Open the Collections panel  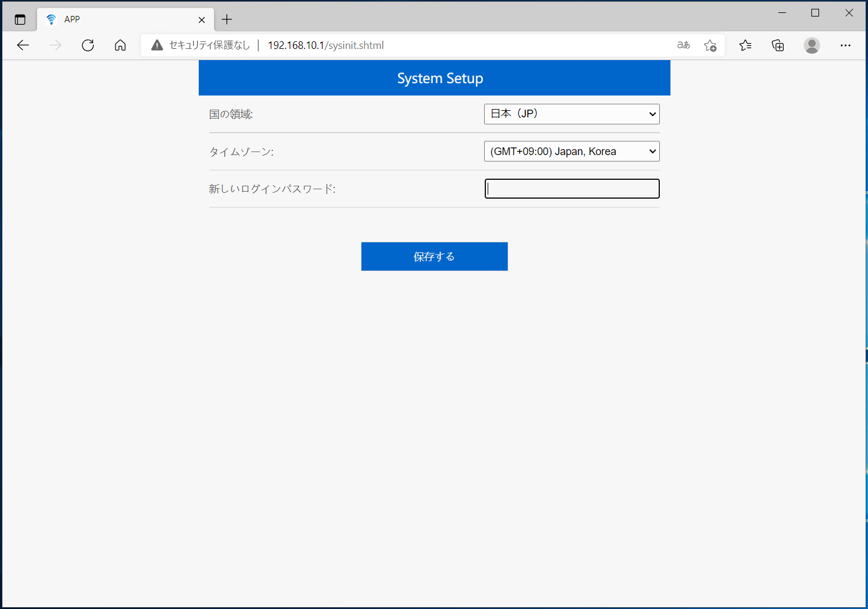pyautogui.click(x=778, y=45)
